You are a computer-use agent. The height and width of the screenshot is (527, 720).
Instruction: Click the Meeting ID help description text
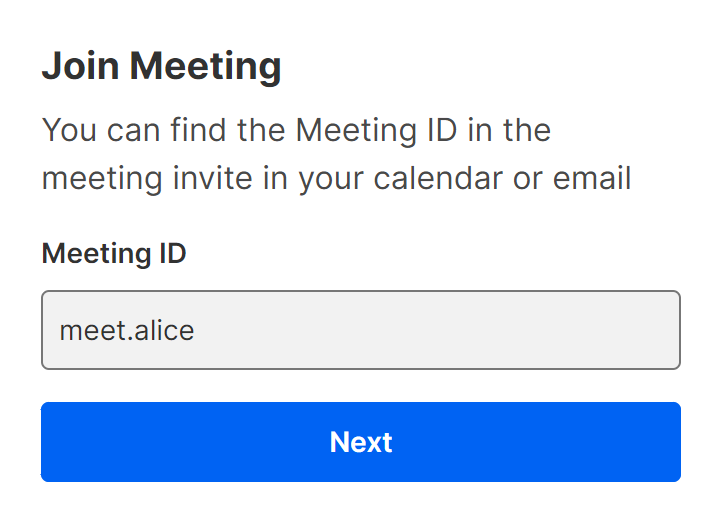coord(336,155)
